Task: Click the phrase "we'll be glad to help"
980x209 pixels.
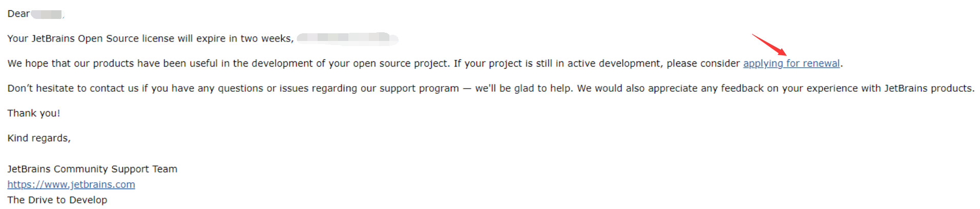Action: click(x=523, y=88)
